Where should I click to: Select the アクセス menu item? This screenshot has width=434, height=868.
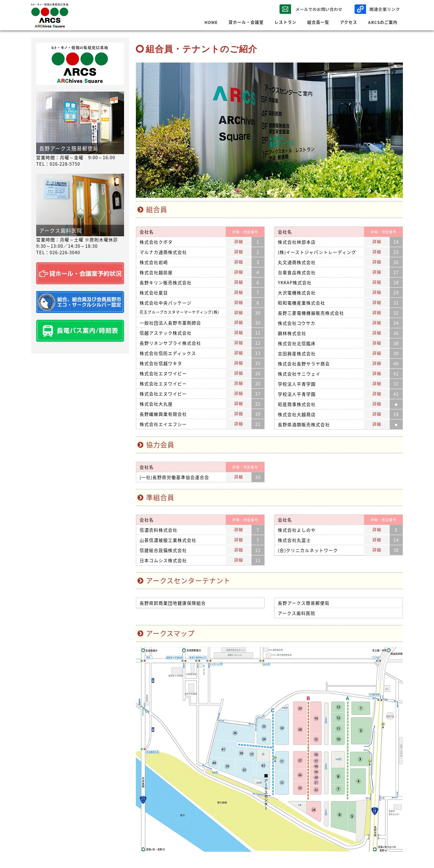(348, 22)
